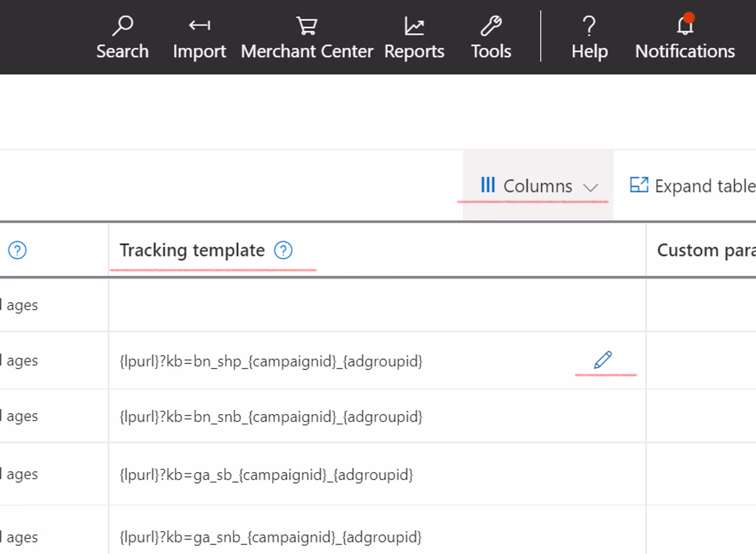756x554 pixels.
Task: Select the bn_snb tracking template cell
Action: pyautogui.click(x=271, y=417)
